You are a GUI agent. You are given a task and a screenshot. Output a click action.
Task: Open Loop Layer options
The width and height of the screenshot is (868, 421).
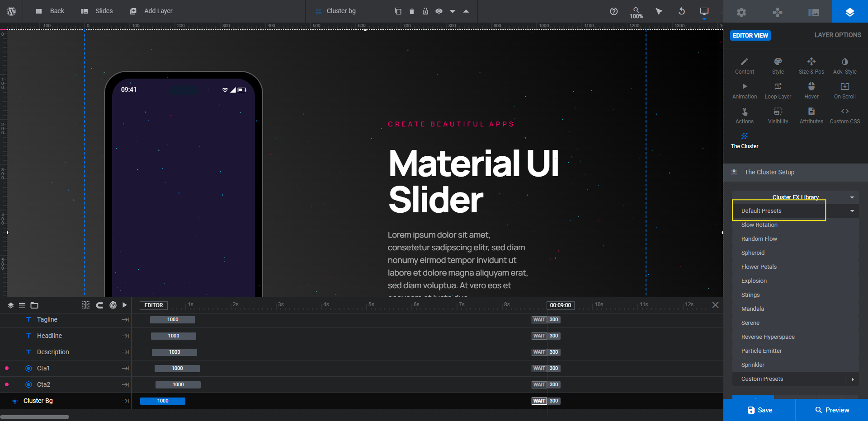coord(778,91)
